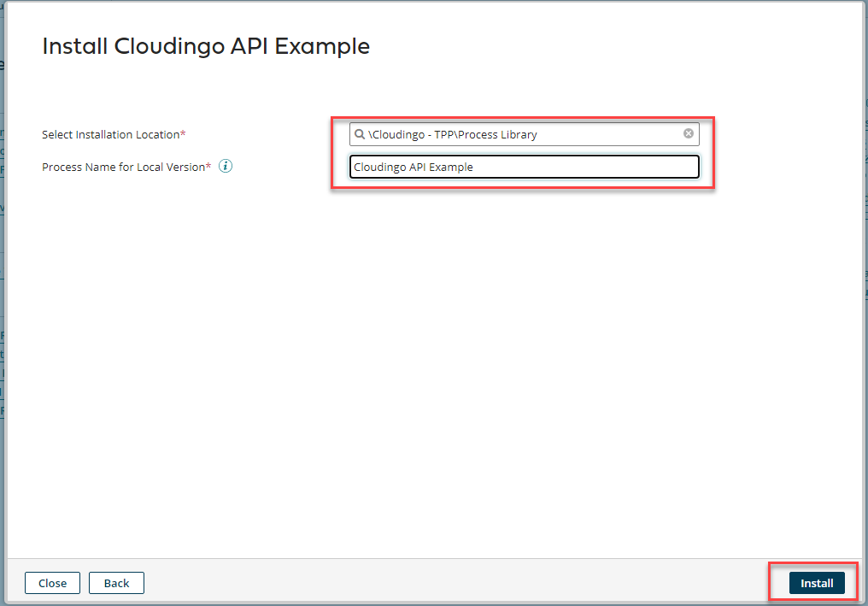Viewport: 868px width, 606px height.
Task: Click the dialog title Install Cloudingo API Example
Action: pos(205,46)
